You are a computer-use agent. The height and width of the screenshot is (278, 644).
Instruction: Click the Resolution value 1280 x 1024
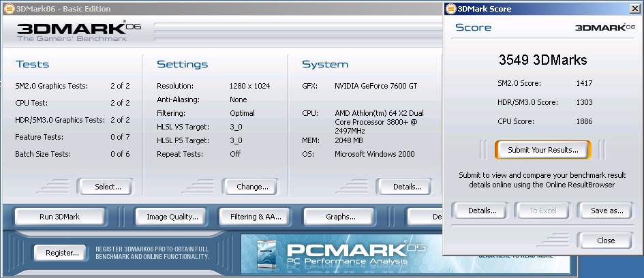(x=249, y=87)
